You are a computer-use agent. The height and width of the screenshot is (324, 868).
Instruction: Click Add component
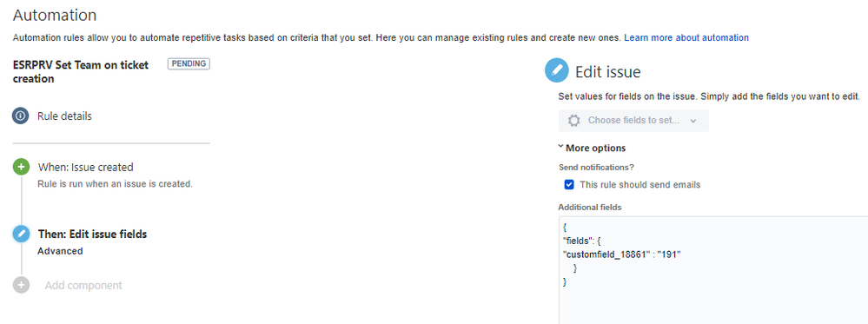point(83,285)
